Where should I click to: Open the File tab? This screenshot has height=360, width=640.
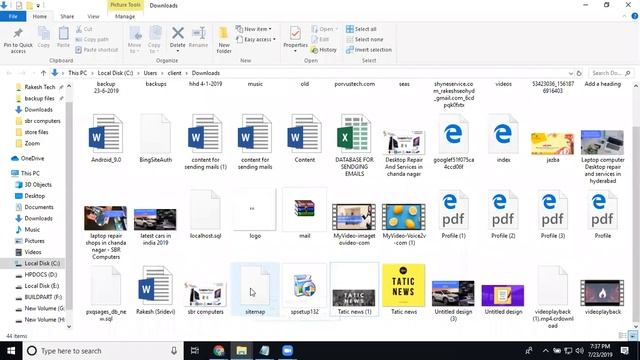tap(13, 16)
